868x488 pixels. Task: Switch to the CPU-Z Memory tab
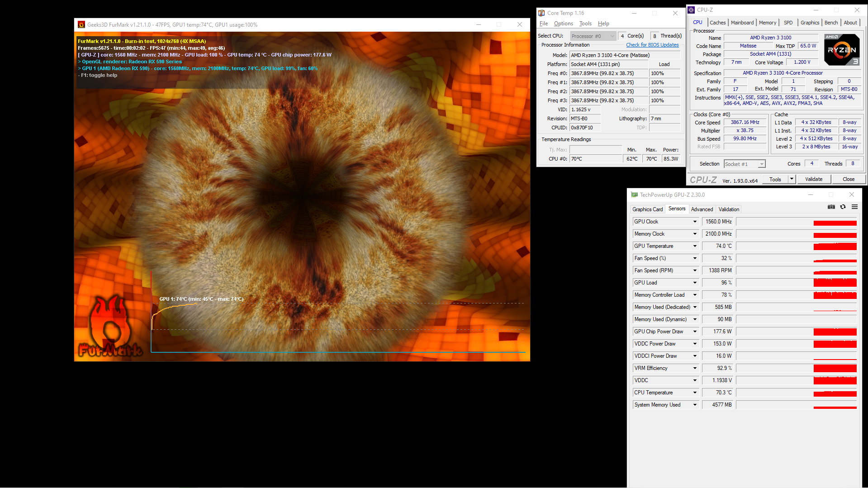click(x=768, y=23)
